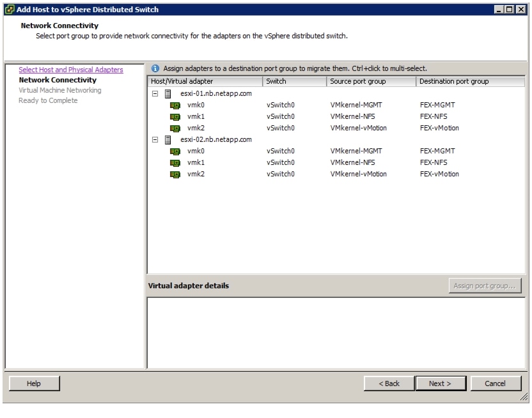Click the blue information icon above the table
532x418 pixels.
(x=155, y=68)
